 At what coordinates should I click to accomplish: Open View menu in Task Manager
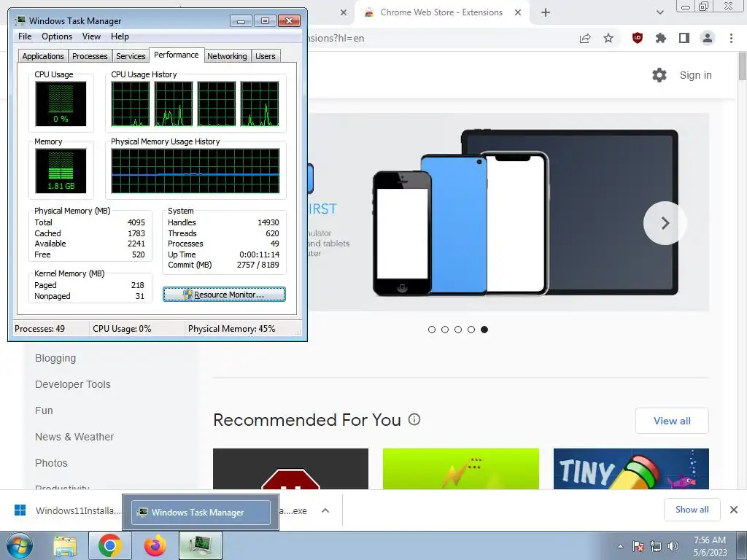click(x=91, y=36)
